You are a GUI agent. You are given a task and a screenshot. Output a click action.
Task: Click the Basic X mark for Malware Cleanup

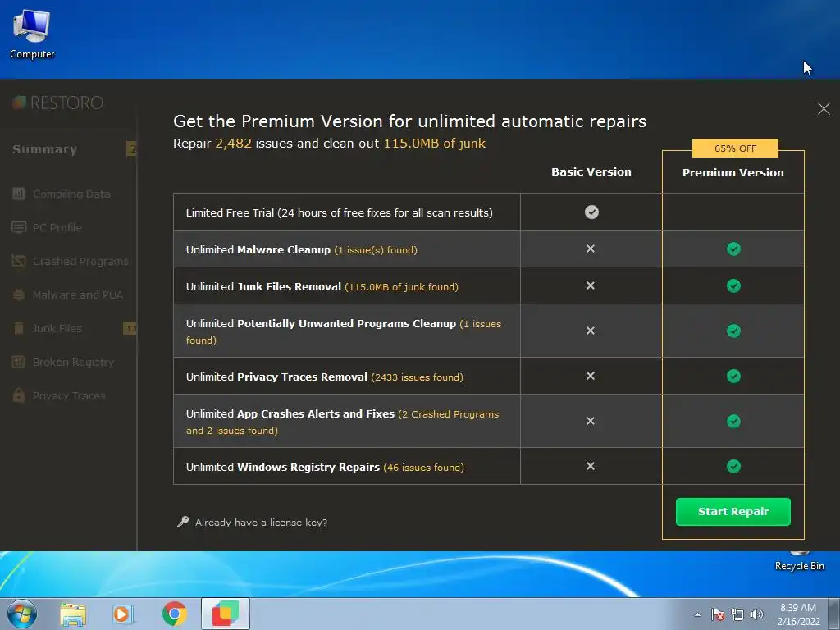(591, 249)
